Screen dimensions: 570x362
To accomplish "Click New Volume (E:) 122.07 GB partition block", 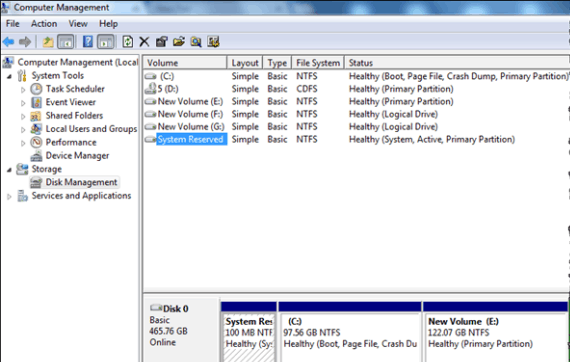I will click(496, 332).
